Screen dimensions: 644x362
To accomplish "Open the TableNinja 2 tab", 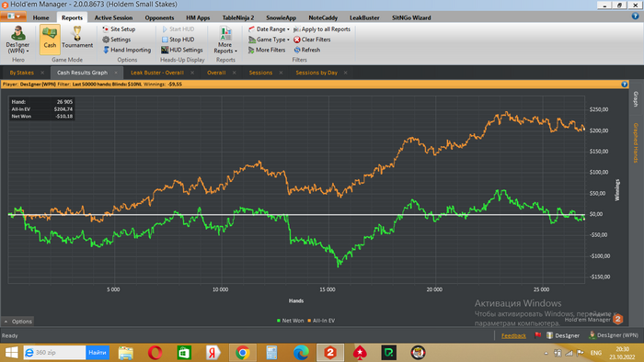I will [238, 17].
